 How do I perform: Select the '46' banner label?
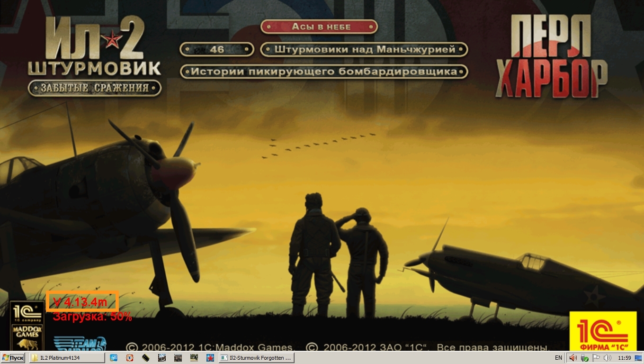click(217, 49)
